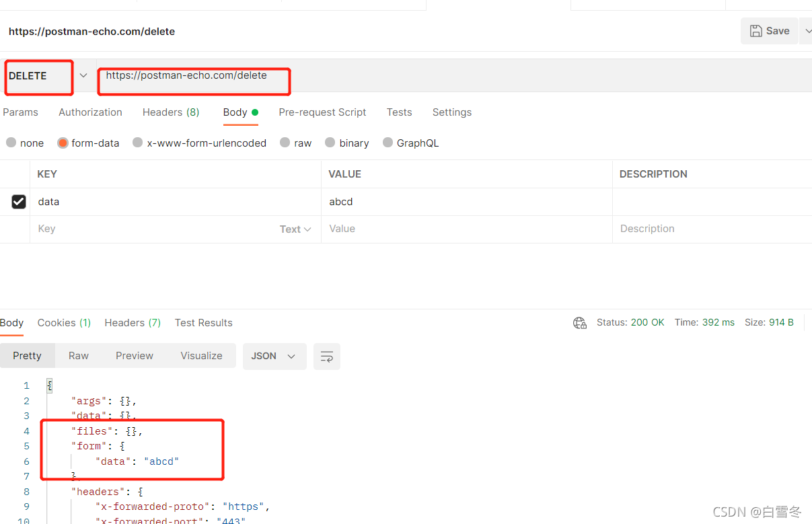Select the response Body tab
Image resolution: width=812 pixels, height=524 pixels.
(12, 323)
